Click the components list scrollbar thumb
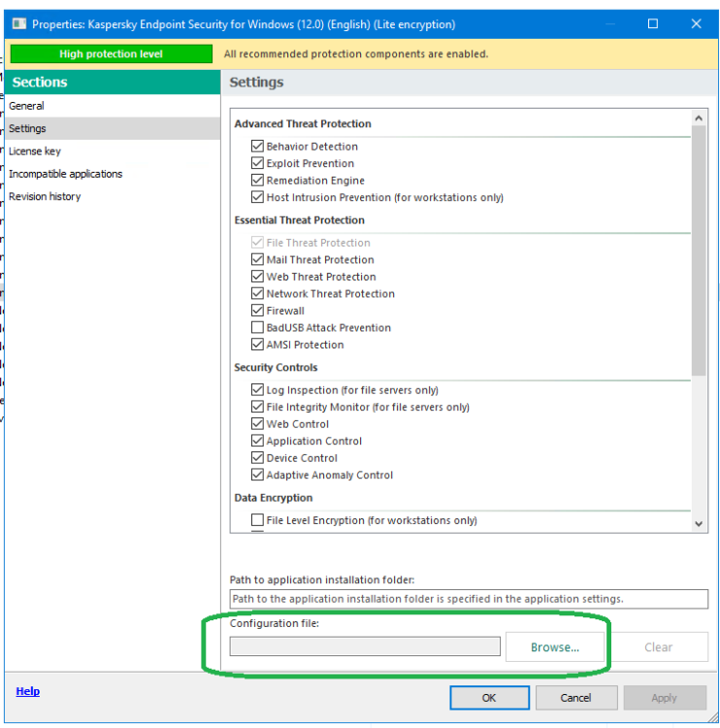Image resolution: width=720 pixels, height=728 pixels. coord(699,250)
